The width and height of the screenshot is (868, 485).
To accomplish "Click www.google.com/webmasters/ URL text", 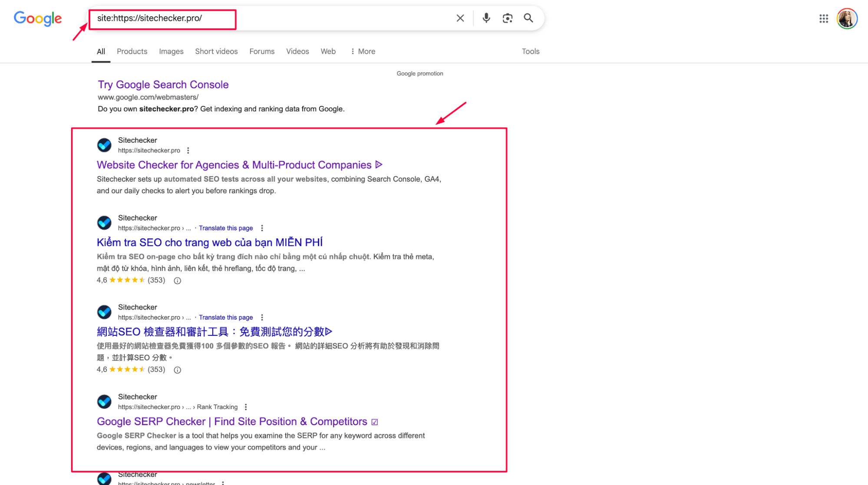I will point(148,97).
